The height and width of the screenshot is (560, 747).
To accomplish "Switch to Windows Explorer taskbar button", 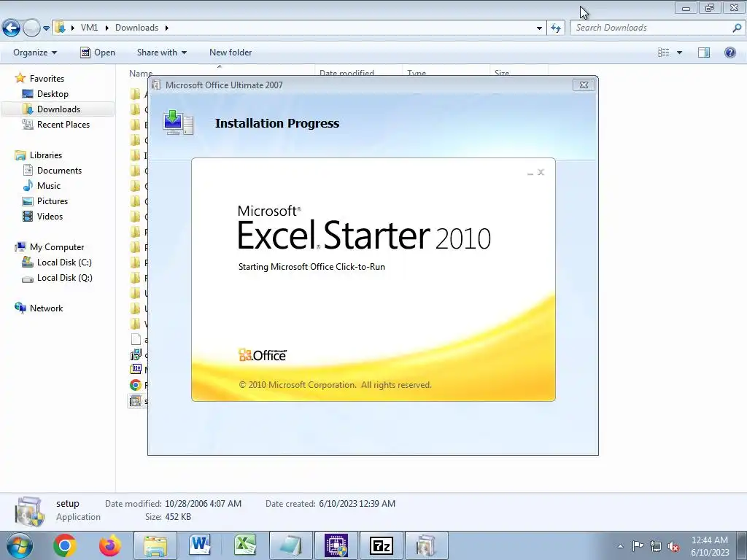I will 155,545.
